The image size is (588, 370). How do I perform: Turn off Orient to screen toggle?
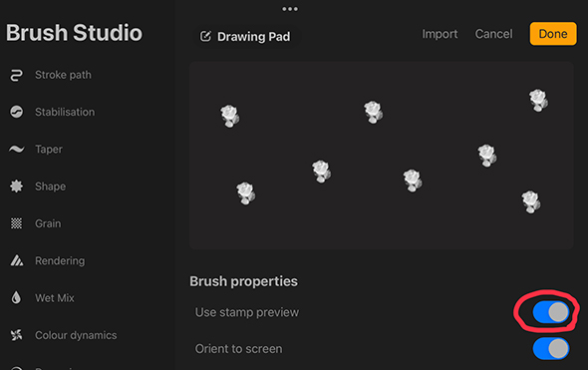551,349
